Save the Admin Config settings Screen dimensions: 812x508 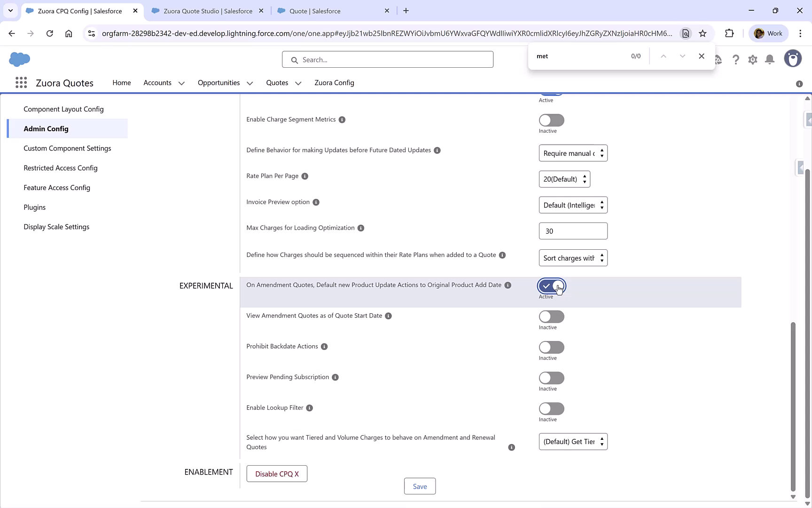[419, 486]
